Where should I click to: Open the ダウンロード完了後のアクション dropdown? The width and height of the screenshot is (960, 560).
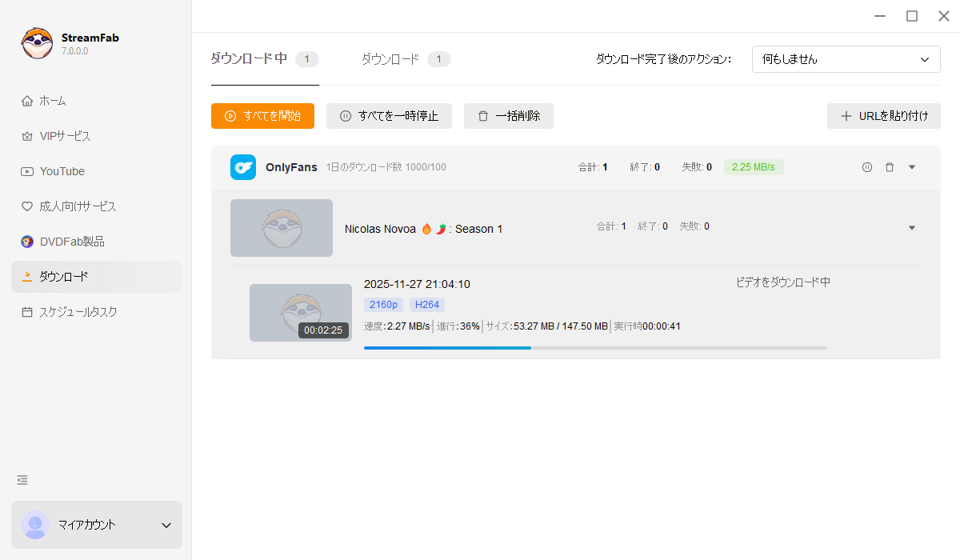click(x=846, y=59)
